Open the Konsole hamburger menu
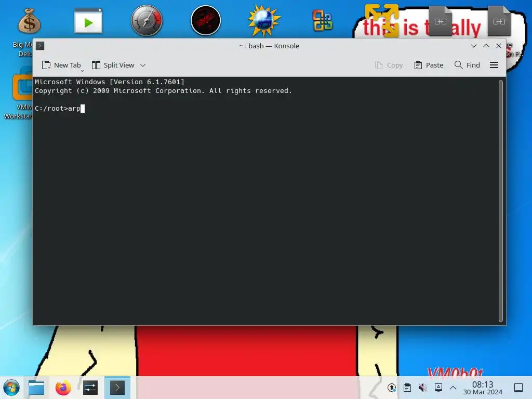 (x=494, y=65)
